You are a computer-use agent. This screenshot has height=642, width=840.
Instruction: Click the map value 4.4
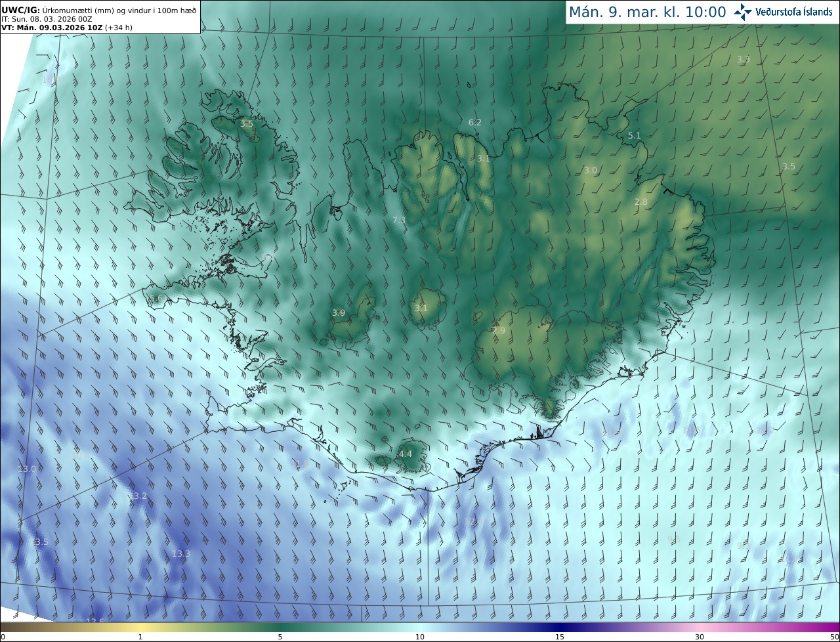(406, 454)
